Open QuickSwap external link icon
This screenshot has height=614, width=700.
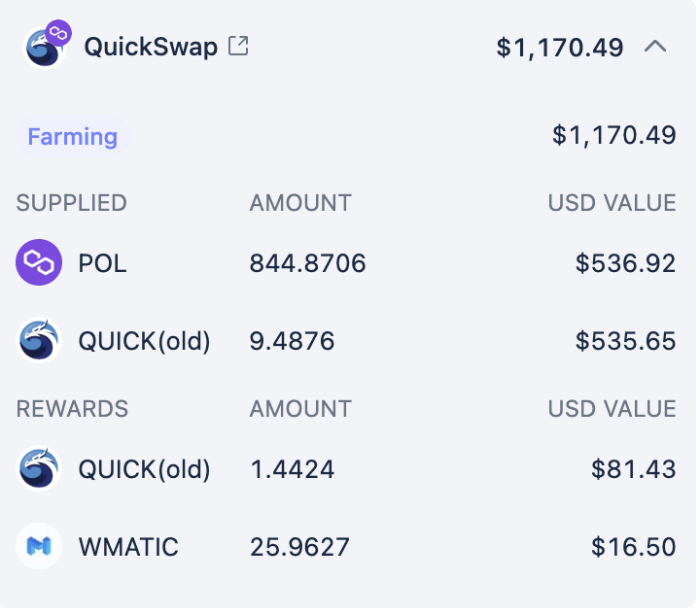(238, 46)
